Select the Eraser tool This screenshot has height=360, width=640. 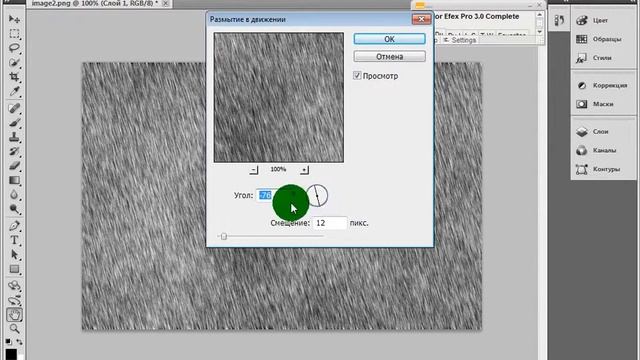tap(14, 166)
